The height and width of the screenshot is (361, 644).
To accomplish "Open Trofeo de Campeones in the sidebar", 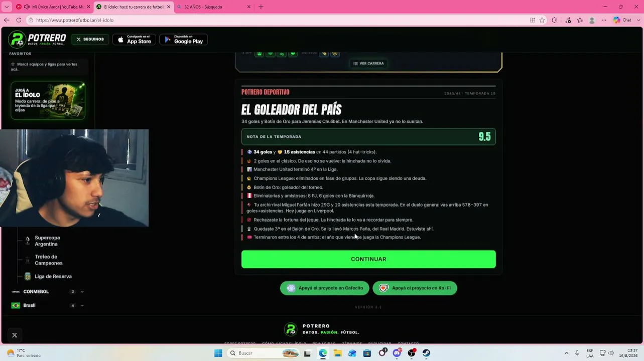I will click(48, 260).
